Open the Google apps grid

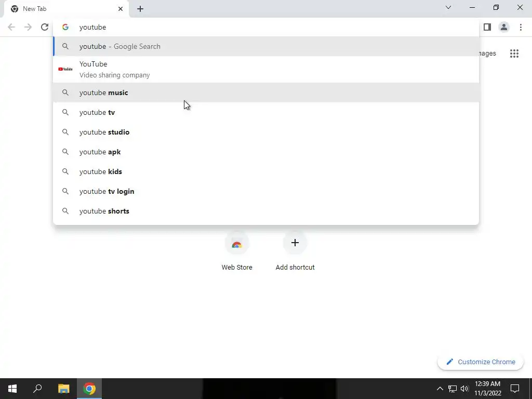coord(514,54)
